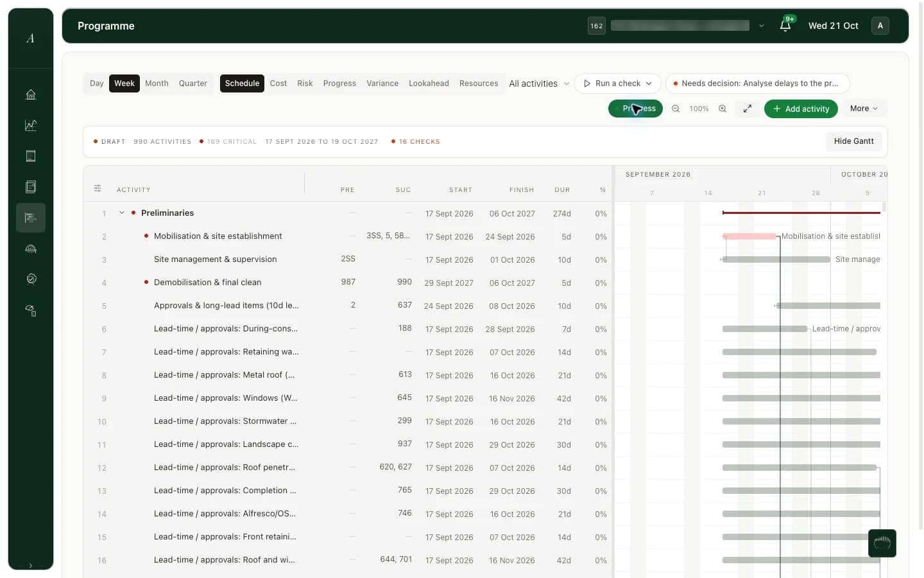The image size is (924, 578).
Task: Switch timescale to Day
Action: point(97,83)
